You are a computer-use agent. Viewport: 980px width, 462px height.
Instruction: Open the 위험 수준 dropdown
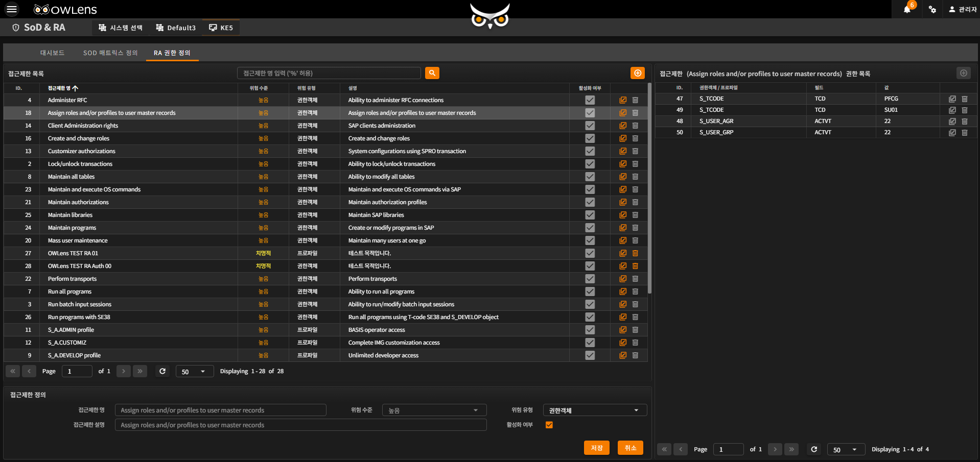point(434,410)
